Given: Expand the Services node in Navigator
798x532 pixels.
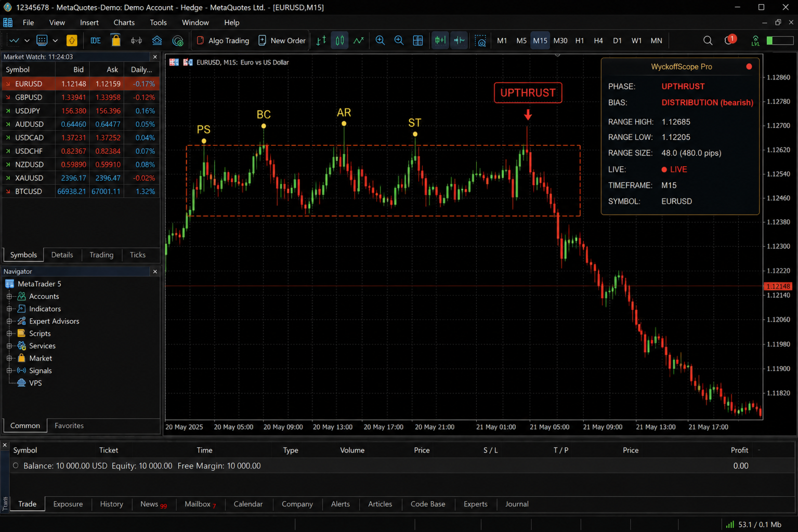Looking at the screenshot, I should coord(9,346).
